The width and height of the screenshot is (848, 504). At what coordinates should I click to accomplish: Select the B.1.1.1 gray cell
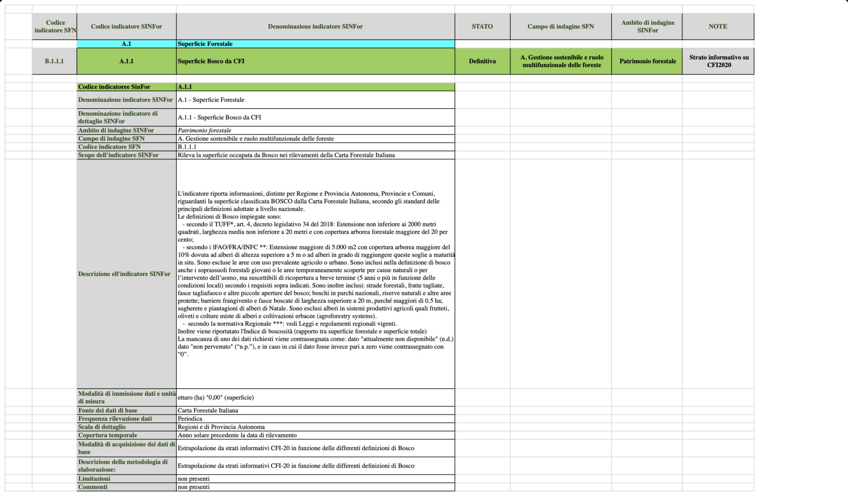(54, 61)
